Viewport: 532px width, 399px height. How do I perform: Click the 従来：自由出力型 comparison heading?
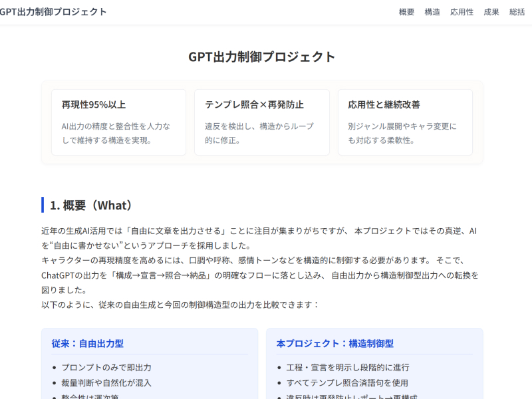88,344
